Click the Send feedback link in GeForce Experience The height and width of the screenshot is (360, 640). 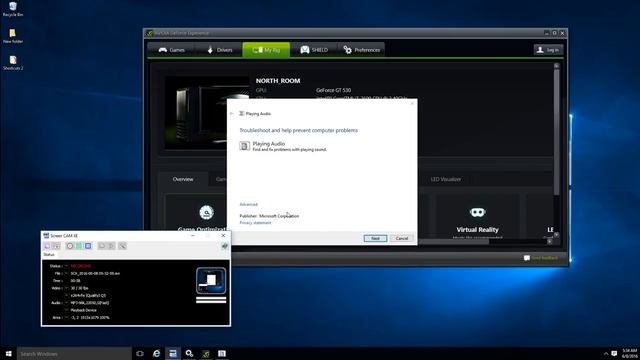coord(541,258)
